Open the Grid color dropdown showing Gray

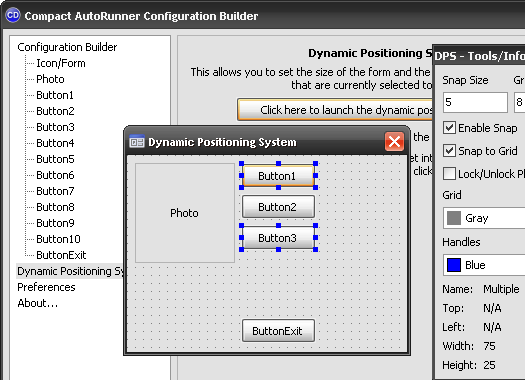(484, 218)
